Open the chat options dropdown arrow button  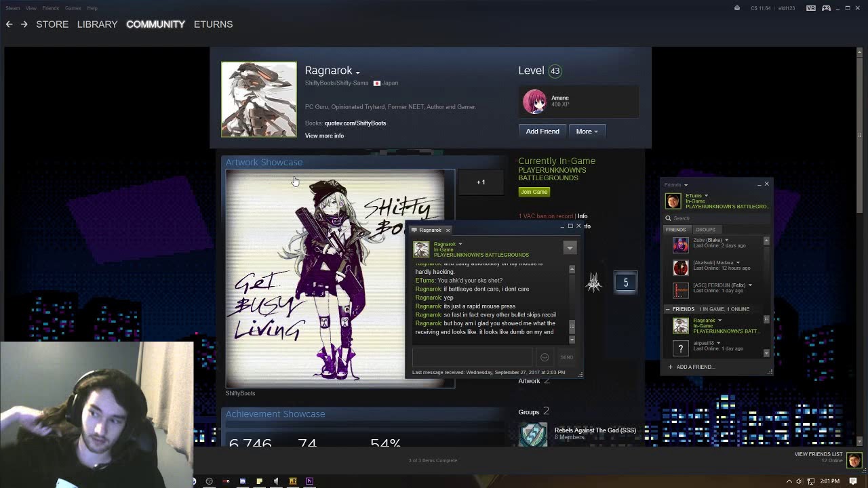click(570, 247)
